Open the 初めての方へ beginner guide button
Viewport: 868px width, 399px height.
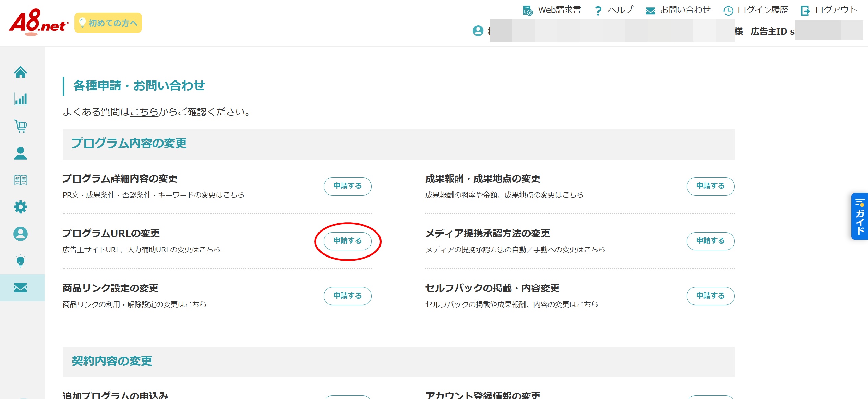pos(108,23)
